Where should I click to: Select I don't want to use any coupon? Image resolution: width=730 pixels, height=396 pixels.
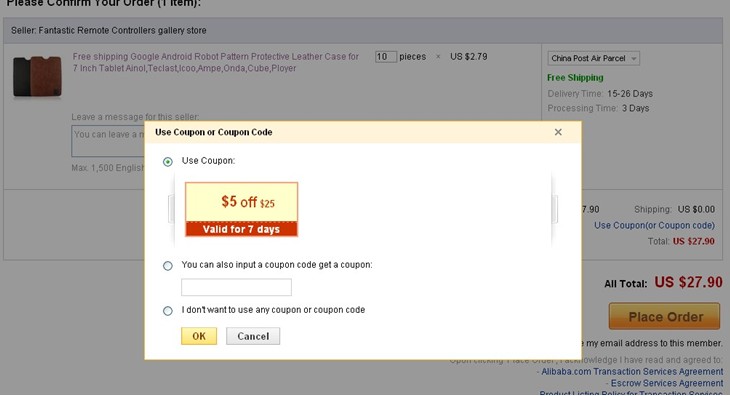pos(168,311)
